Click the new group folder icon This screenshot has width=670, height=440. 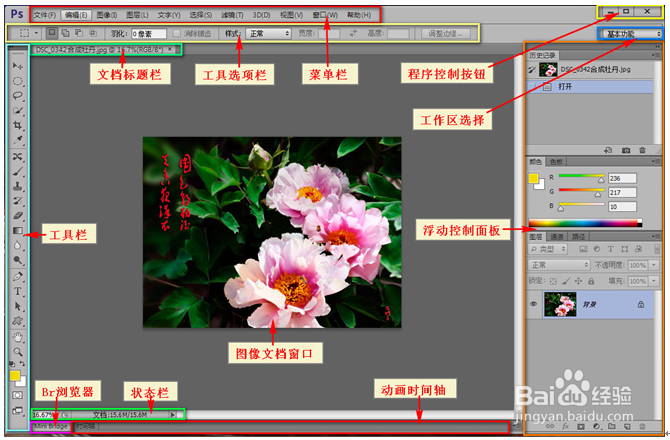click(x=612, y=426)
